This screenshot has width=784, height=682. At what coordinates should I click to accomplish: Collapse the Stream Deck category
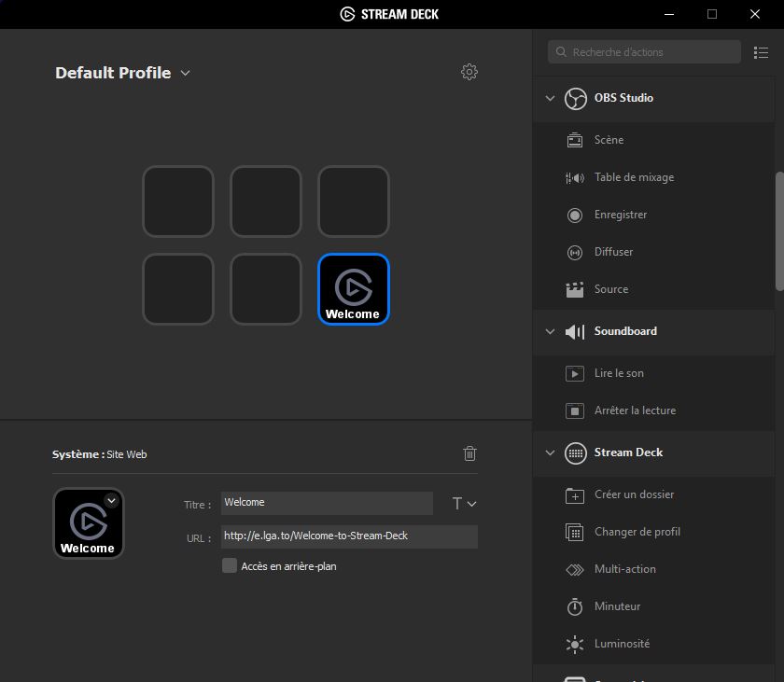[550, 452]
